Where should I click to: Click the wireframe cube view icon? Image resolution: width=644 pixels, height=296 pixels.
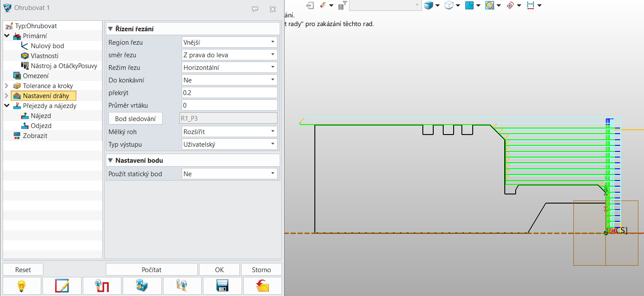coord(449,5)
